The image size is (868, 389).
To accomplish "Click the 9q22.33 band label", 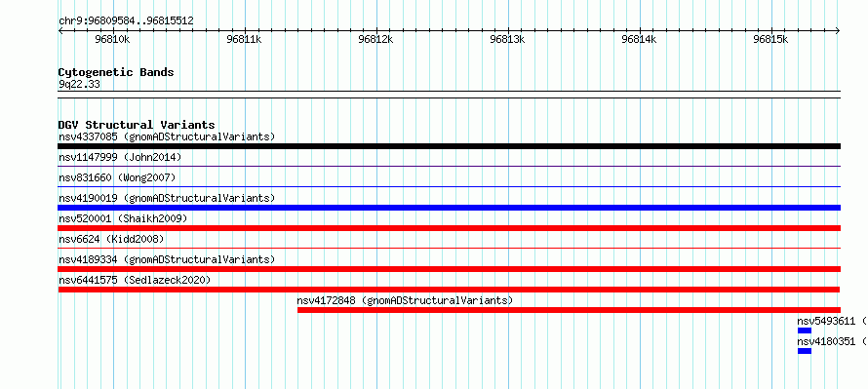I will (x=79, y=84).
